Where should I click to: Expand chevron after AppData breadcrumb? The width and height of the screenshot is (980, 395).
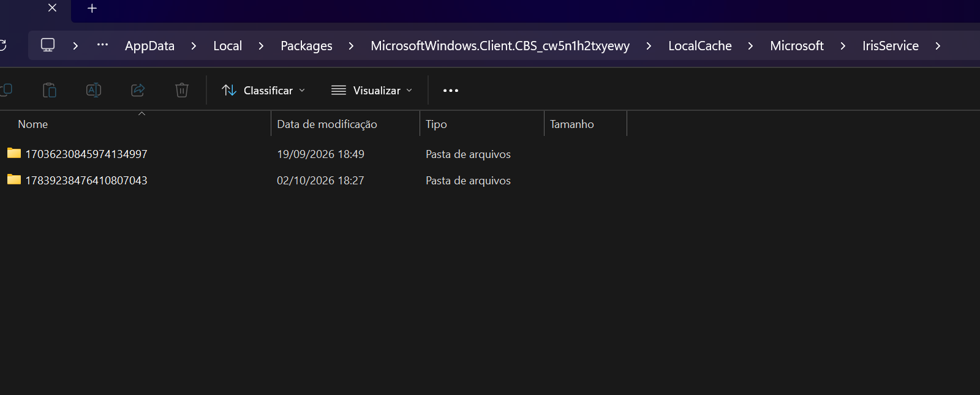point(194,46)
